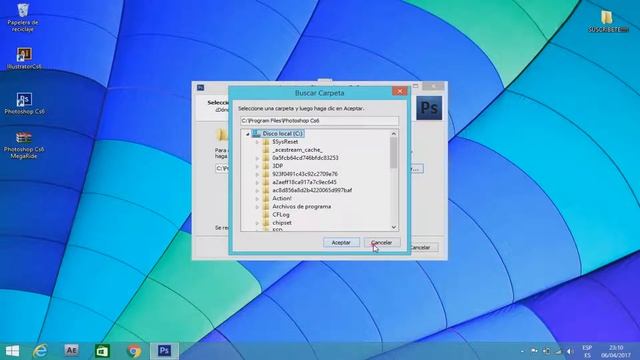The height and width of the screenshot is (360, 640).
Task: Click Cancelar in Buscar Carpeta dialog
Action: [382, 242]
